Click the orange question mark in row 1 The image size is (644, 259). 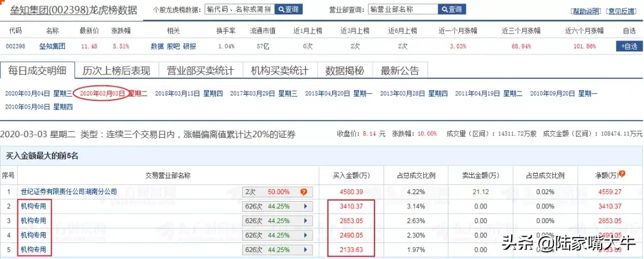(x=304, y=192)
